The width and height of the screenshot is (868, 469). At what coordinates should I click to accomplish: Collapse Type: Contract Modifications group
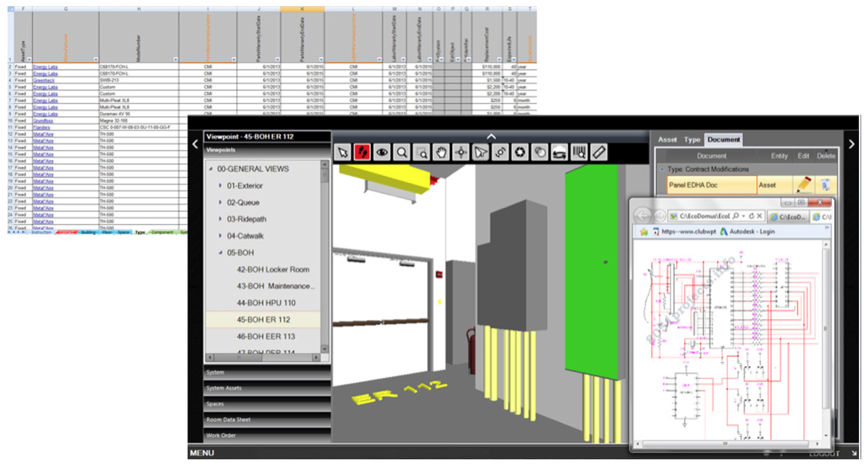point(662,169)
